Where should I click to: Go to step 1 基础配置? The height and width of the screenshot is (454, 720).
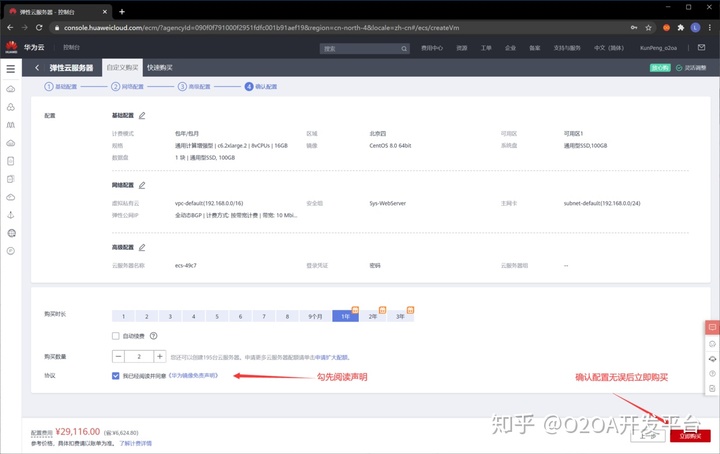[x=61, y=86]
